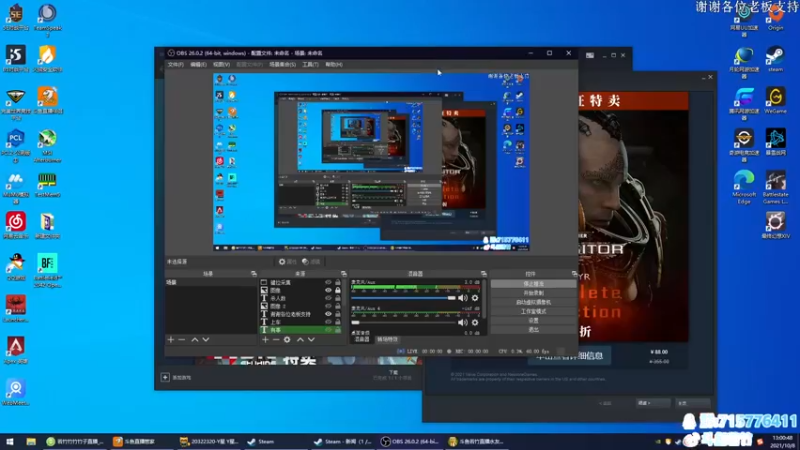The height and width of the screenshot is (450, 800).
Task: Click the 设置 button in controls
Action: (x=533, y=320)
